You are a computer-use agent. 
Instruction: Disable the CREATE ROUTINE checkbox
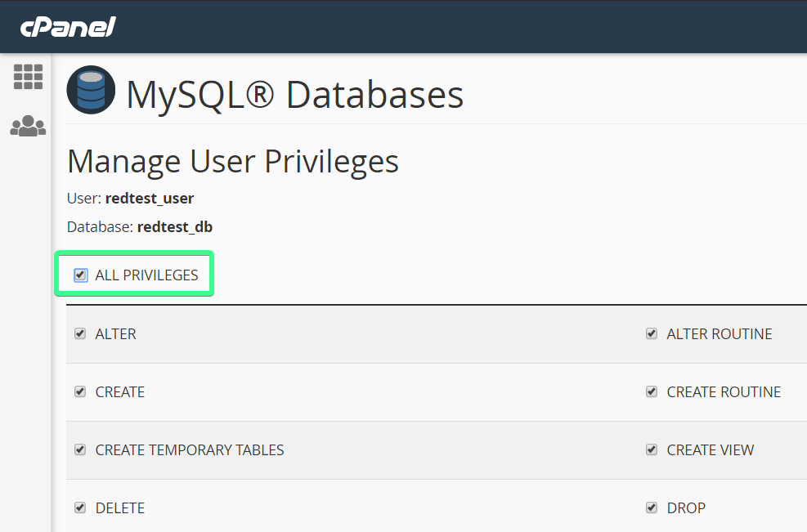click(x=652, y=391)
